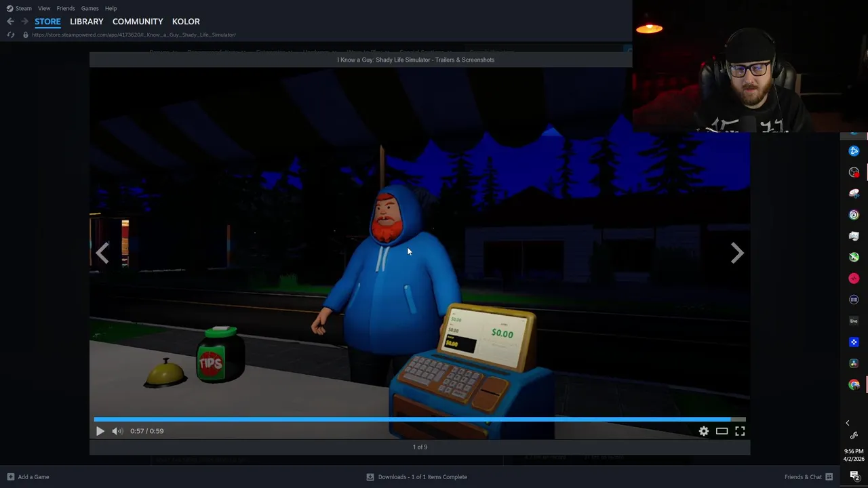Enter fullscreen video mode
868x488 pixels.
tap(740, 431)
